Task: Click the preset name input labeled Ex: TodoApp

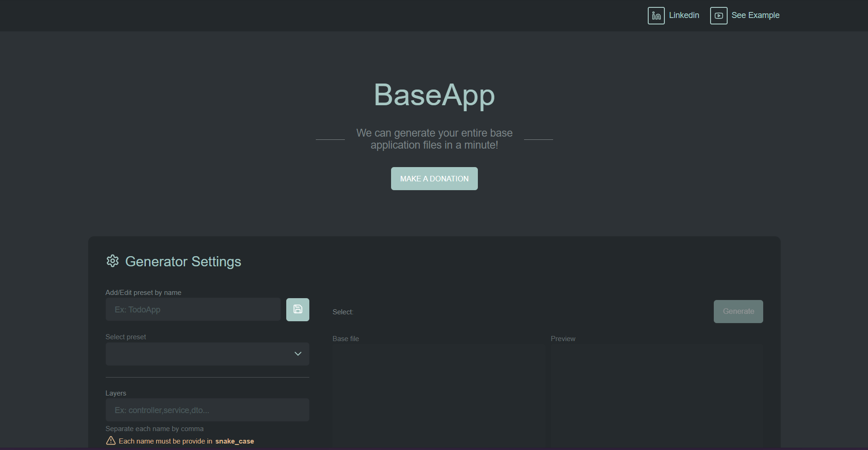Action: click(x=193, y=309)
